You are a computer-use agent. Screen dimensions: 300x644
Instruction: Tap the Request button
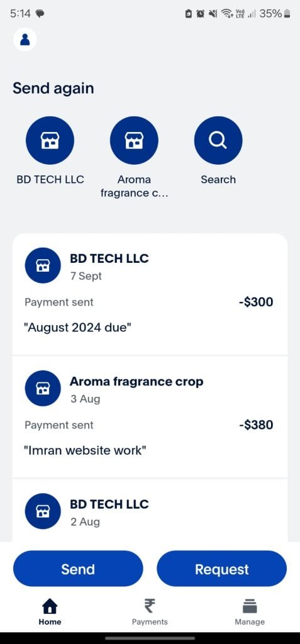[221, 569]
